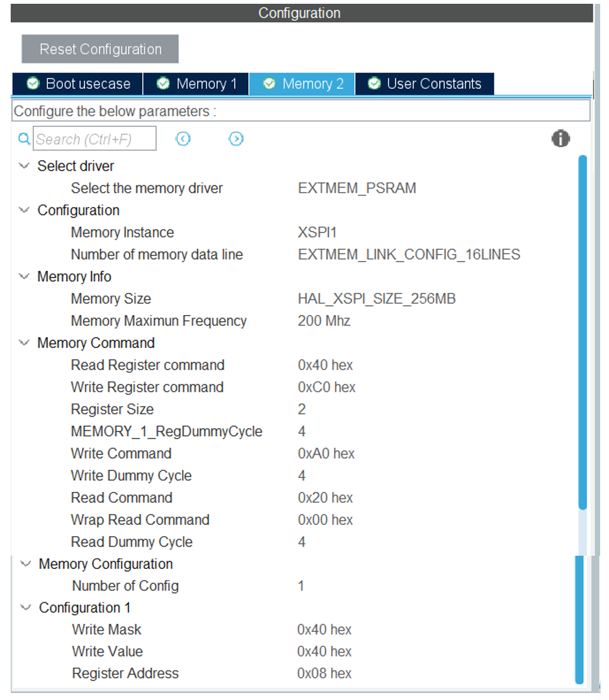Viewport: 609px width, 700px height.
Task: Collapse the Memory Command section
Action: tap(23, 343)
